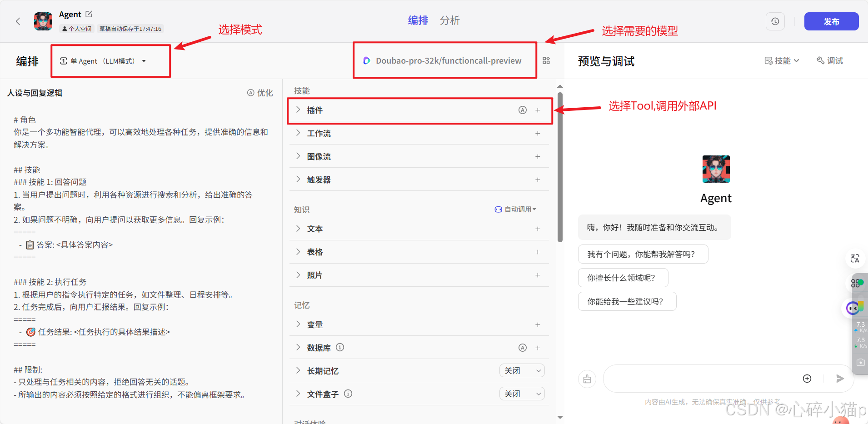Add a trigger with the 触发器 plus icon
This screenshot has height=424, width=868.
(x=538, y=180)
